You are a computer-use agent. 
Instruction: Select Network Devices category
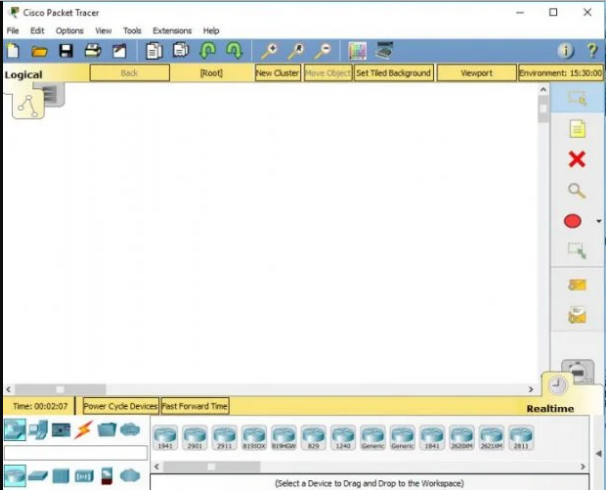pyautogui.click(x=15, y=429)
